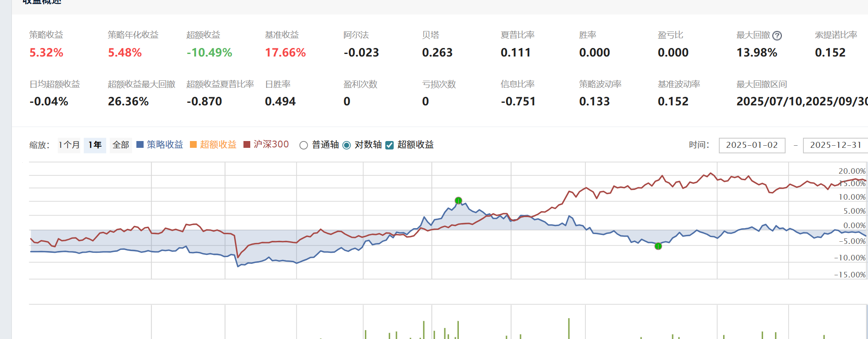Click the green trough marker on the strategy curve

tap(658, 246)
